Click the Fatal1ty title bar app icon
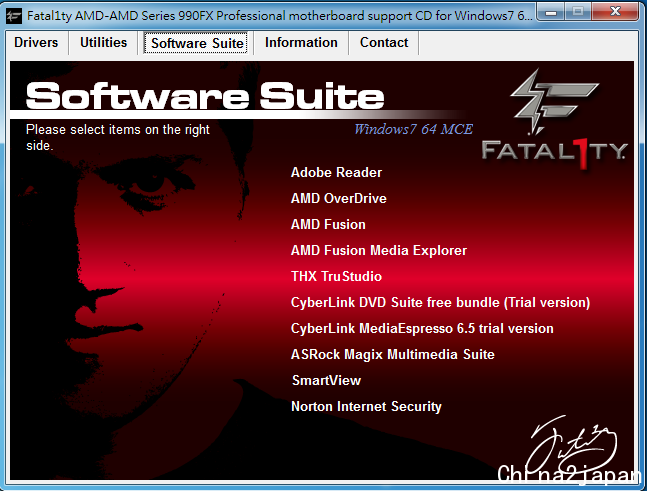This screenshot has width=647, height=491. 13,16
